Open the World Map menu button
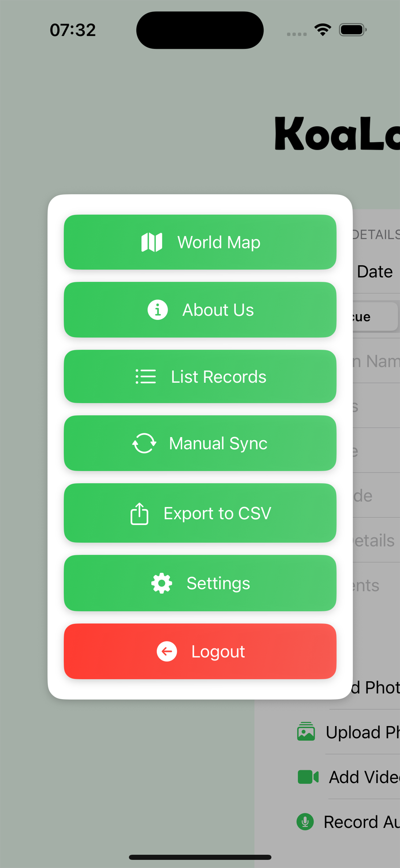The image size is (400, 868). (200, 242)
